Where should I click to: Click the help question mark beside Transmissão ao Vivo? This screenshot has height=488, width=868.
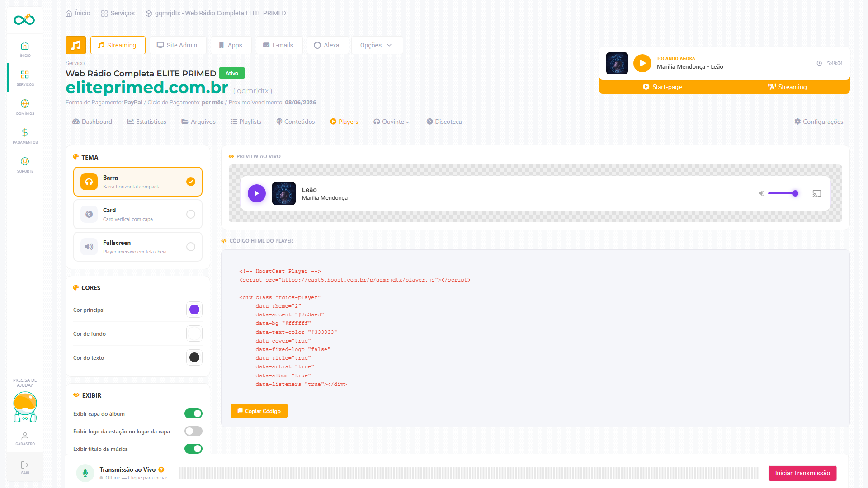[x=161, y=469]
